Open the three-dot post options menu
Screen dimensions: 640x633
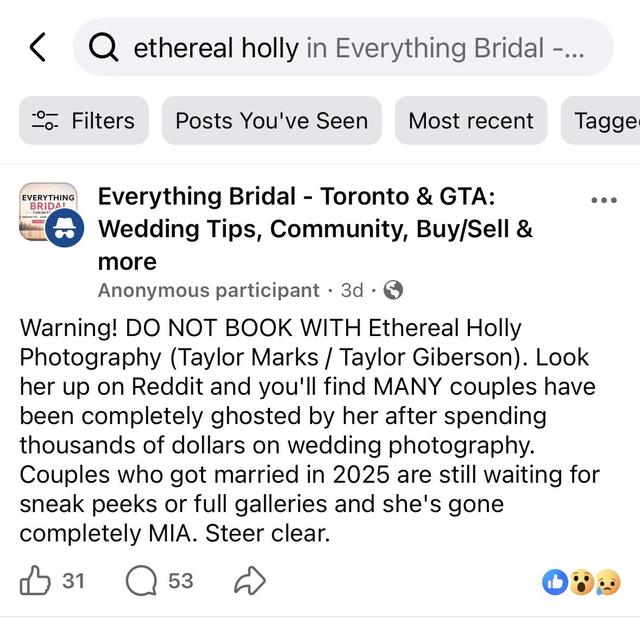click(x=604, y=200)
